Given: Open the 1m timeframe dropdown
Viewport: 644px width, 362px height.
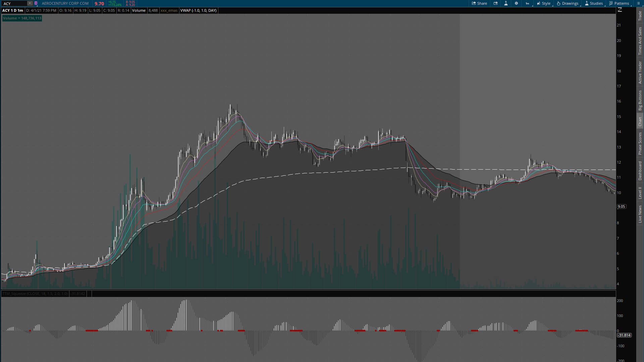Looking at the screenshot, I should (x=527, y=3).
